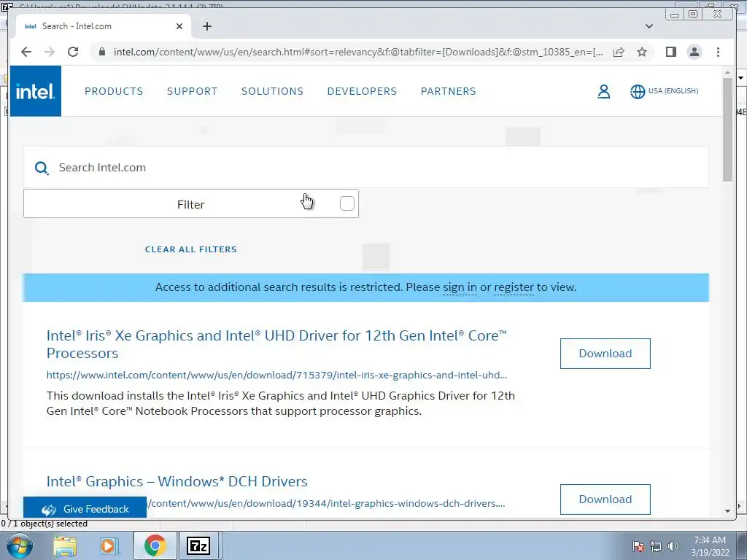Open a new browser tab
747x560 pixels.
pyautogui.click(x=206, y=26)
